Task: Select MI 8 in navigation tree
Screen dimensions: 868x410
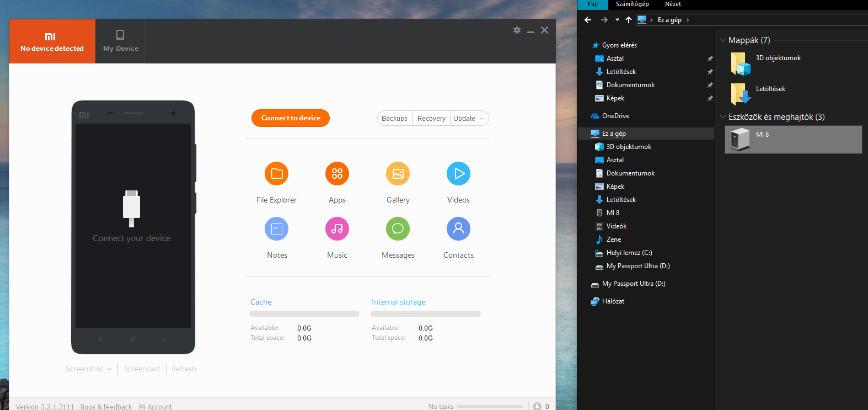Action: coord(613,213)
